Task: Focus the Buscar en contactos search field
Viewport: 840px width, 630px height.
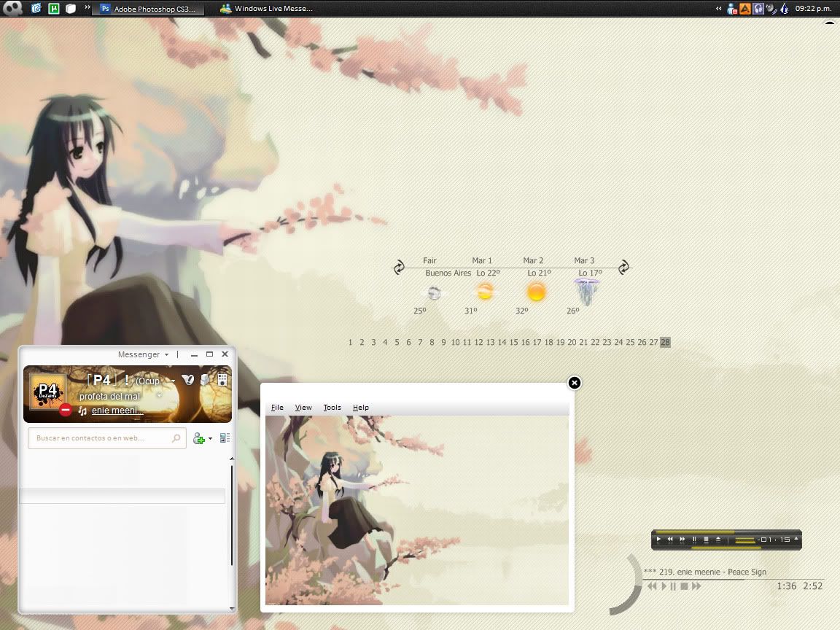Action: [106, 437]
